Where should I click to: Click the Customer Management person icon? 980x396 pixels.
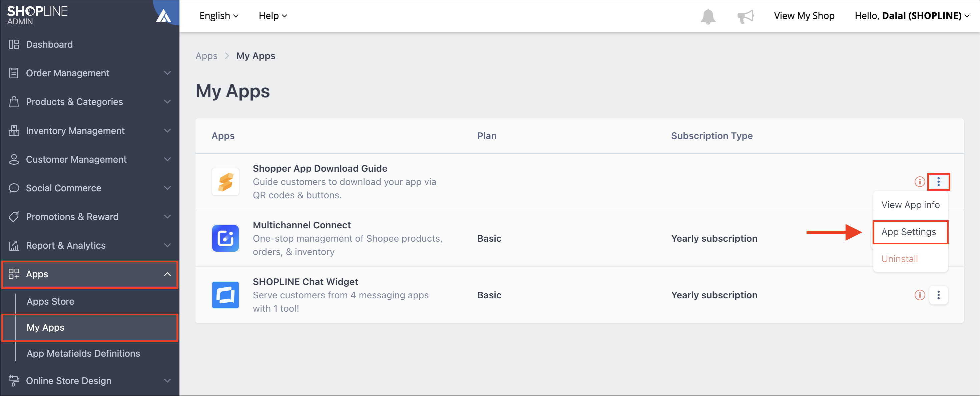14,159
